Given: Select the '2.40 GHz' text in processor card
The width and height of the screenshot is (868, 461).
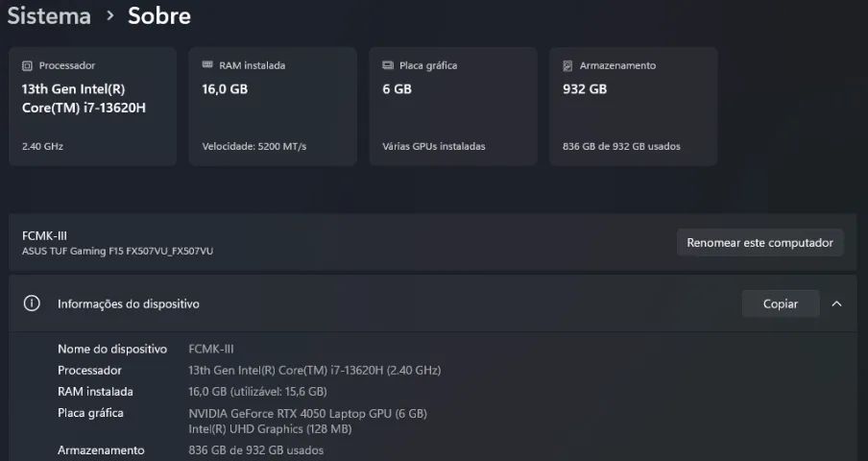Looking at the screenshot, I should [x=42, y=147].
